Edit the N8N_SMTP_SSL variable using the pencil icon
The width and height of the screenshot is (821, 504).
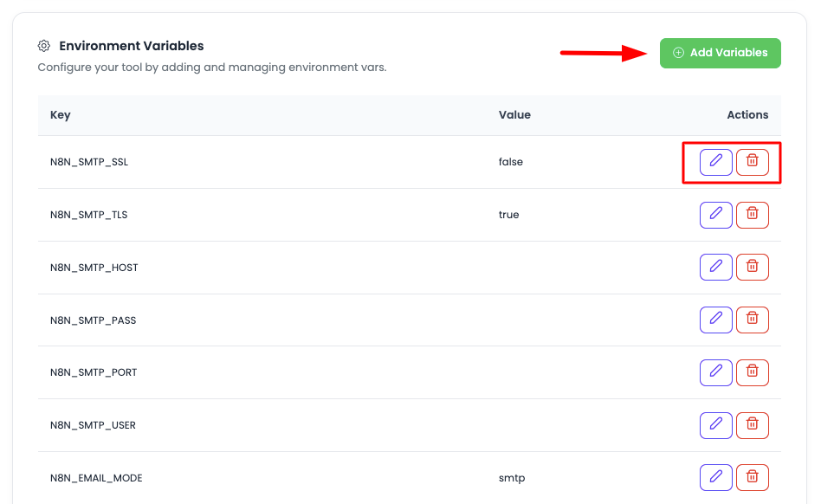pyautogui.click(x=715, y=161)
